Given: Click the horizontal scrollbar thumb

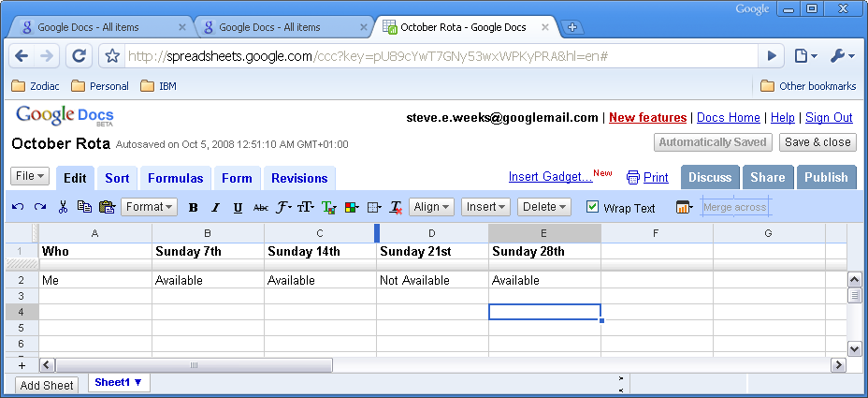Looking at the screenshot, I should [x=194, y=365].
